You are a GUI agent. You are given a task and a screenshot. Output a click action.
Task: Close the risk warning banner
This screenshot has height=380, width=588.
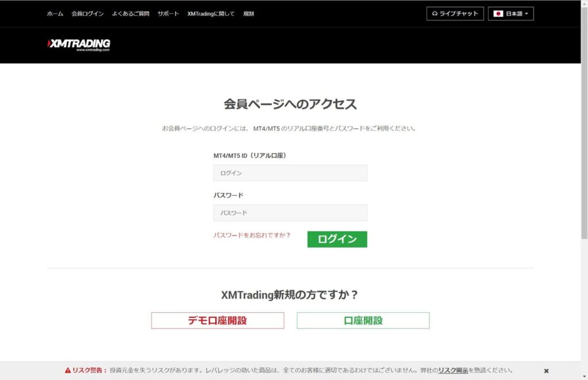547,371
